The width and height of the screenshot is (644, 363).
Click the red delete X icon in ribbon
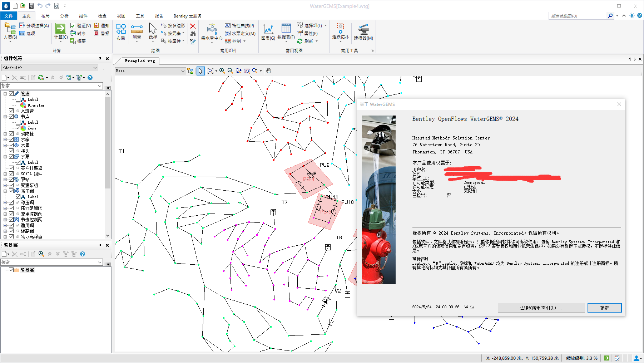(193, 26)
